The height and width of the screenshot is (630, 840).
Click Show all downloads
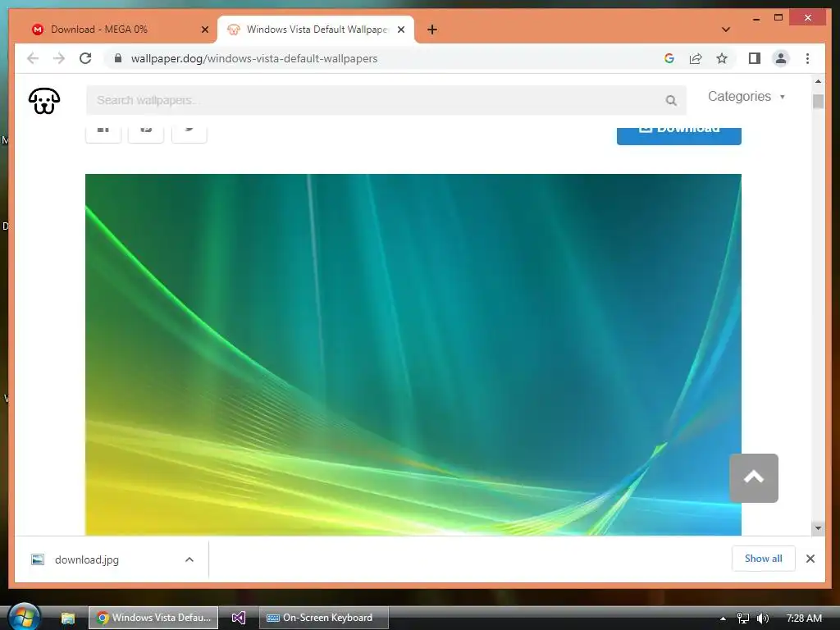[764, 559]
